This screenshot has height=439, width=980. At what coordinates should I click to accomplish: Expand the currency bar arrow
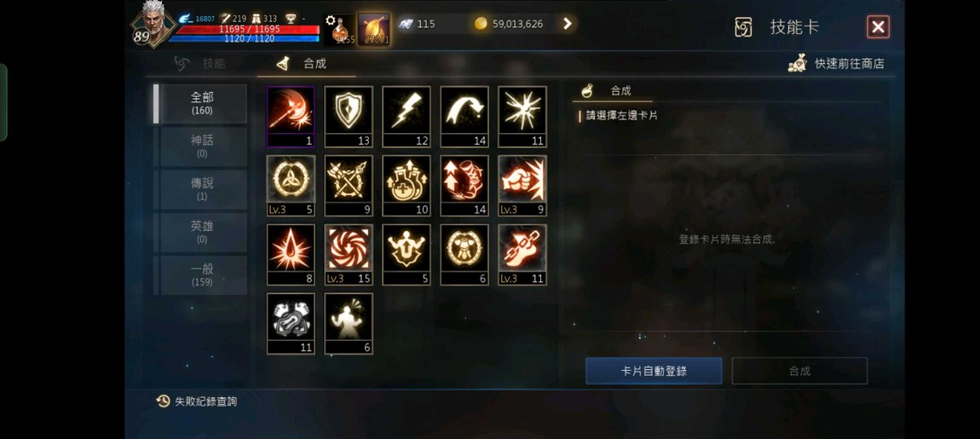(567, 24)
